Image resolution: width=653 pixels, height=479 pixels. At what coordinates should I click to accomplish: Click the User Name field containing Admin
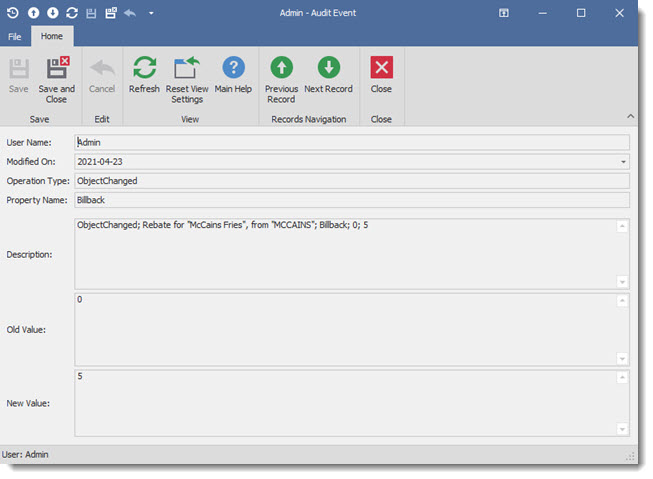pos(352,142)
